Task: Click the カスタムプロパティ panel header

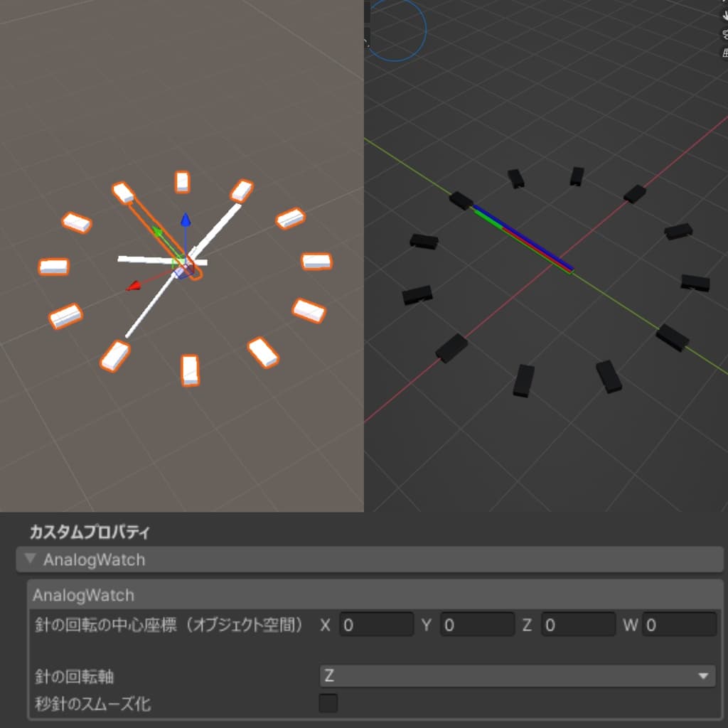Action: tap(90, 532)
